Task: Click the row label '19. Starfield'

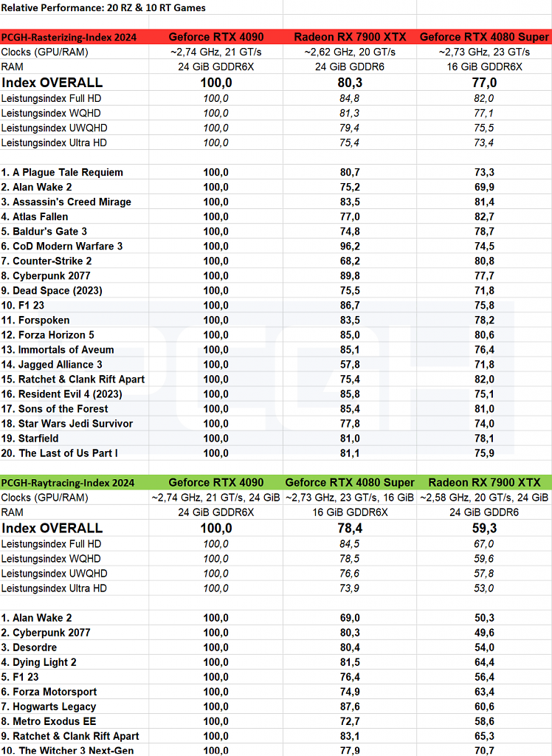Action: (x=30, y=439)
